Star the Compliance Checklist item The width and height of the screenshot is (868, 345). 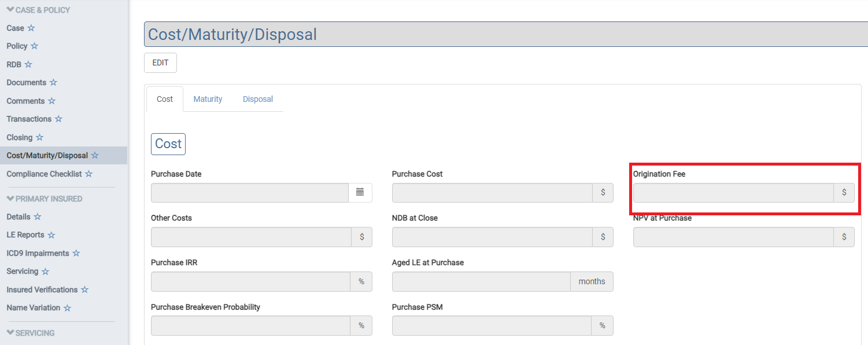click(88, 174)
